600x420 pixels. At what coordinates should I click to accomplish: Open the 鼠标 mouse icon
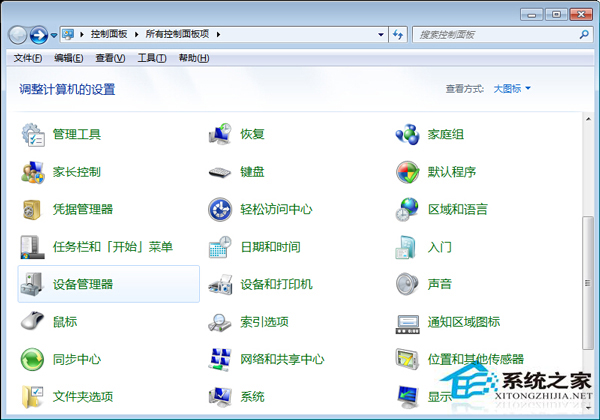(33, 321)
